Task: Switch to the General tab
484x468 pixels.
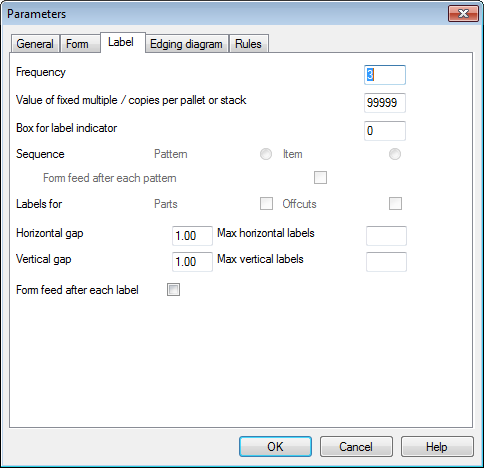Action: pyautogui.click(x=35, y=44)
